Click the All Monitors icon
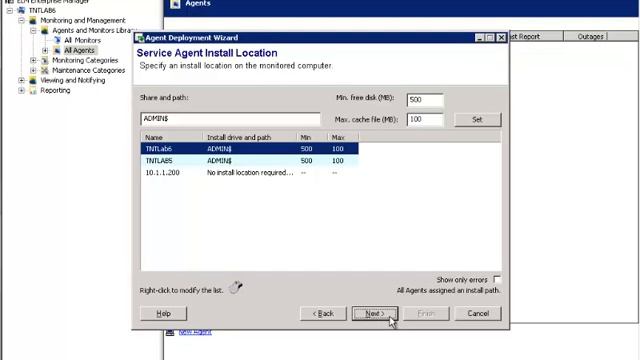This screenshot has width=640, height=360. pyautogui.click(x=57, y=40)
